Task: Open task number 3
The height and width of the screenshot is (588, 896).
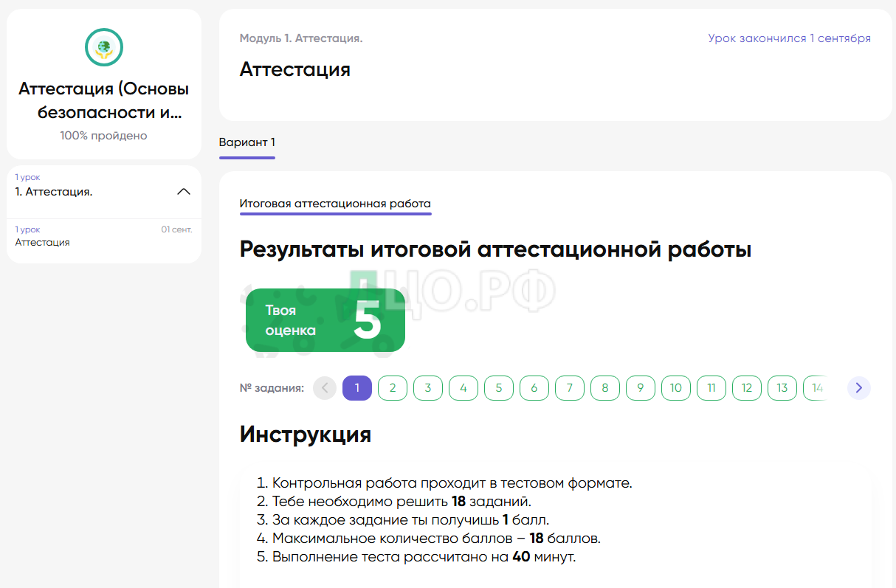Action: 428,388
